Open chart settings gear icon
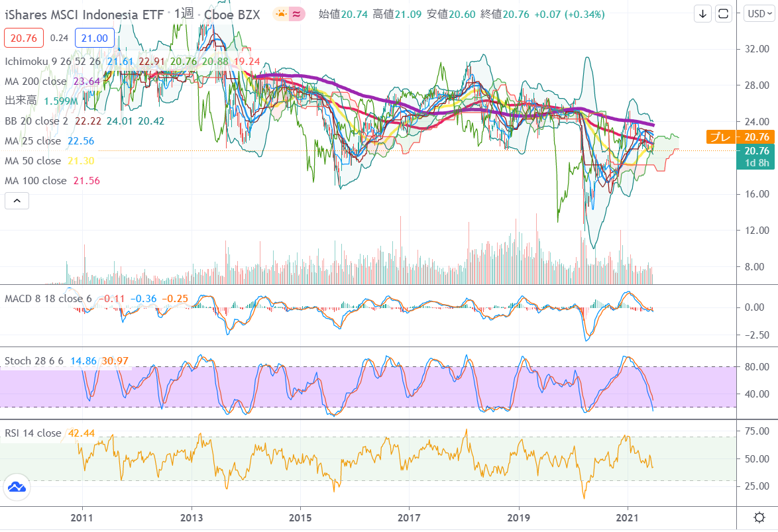Viewport: 778px width, 532px height. (759, 518)
